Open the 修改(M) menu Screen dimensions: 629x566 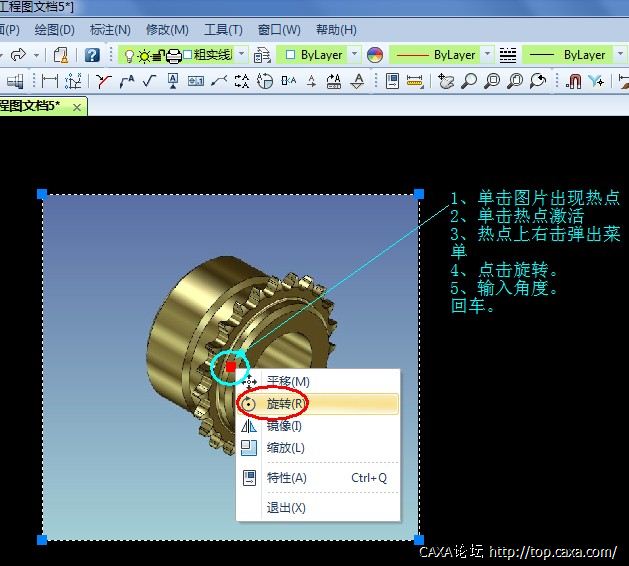167,30
